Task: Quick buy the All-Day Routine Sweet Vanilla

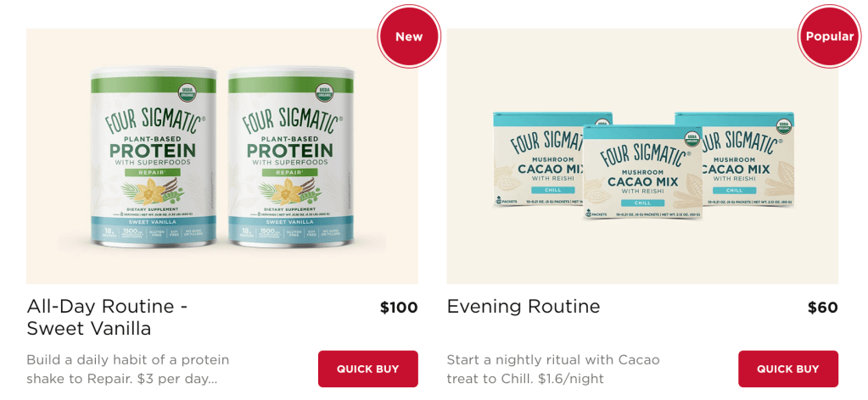Action: pyautogui.click(x=367, y=369)
